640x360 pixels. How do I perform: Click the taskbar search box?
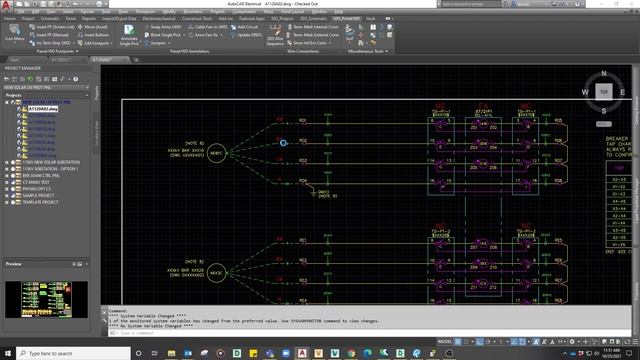73,353
